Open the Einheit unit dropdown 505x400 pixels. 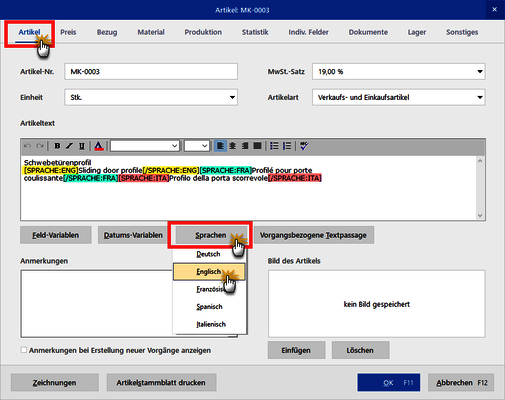232,97
